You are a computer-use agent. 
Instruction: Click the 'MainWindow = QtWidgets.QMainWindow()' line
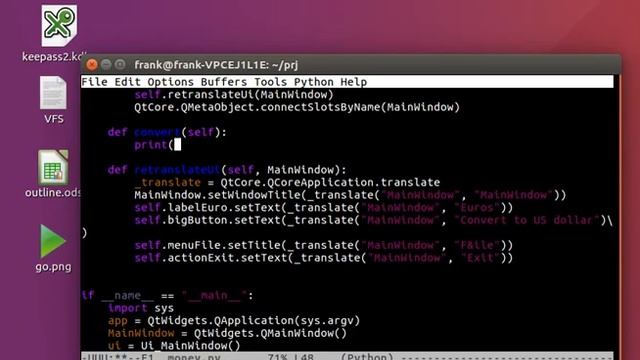227,333
